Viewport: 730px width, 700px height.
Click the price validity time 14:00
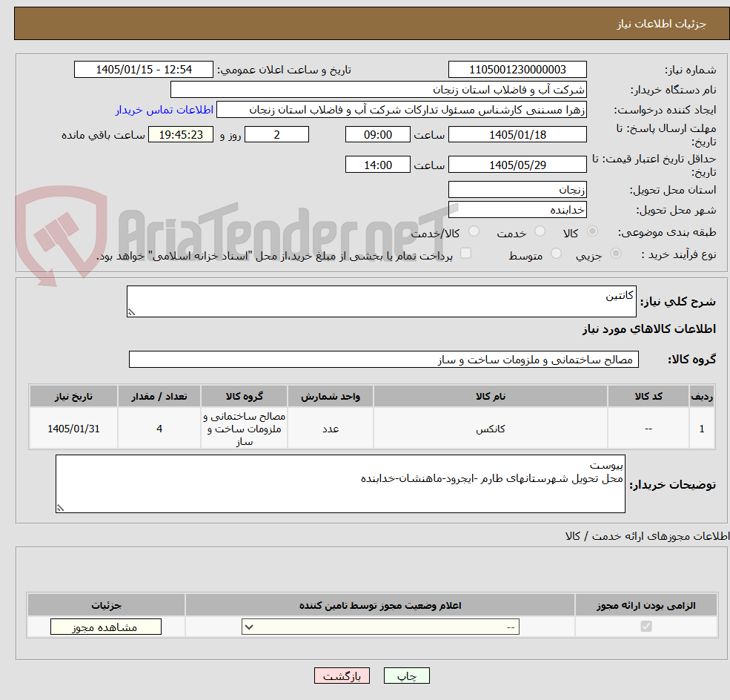pos(377,165)
